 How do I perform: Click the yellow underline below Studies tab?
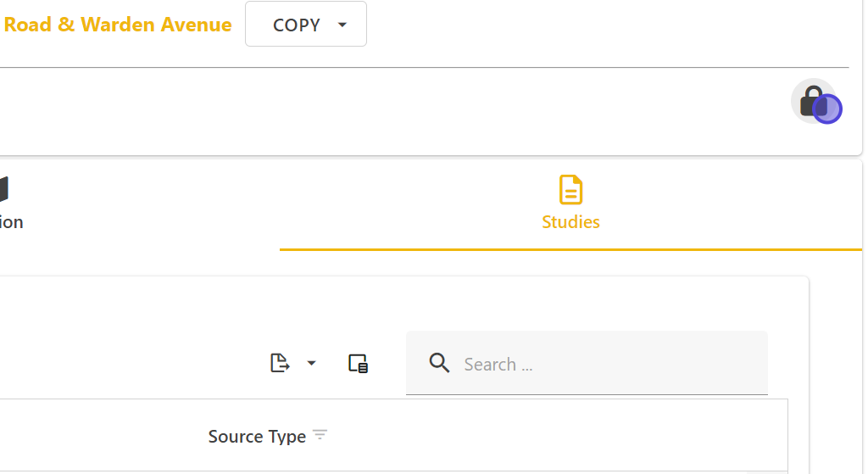coord(570,249)
